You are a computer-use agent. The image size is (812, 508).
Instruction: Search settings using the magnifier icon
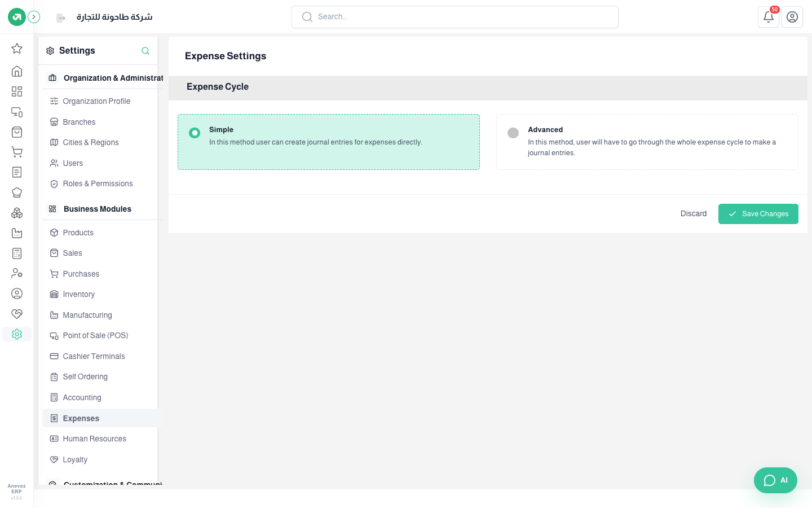tap(145, 51)
